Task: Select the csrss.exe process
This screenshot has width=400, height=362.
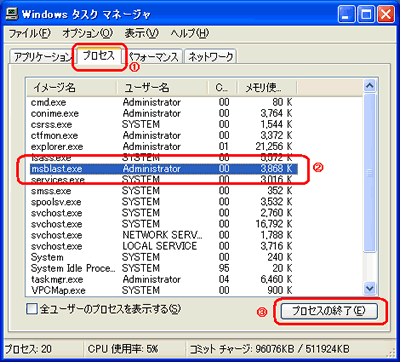Action: 162,124
